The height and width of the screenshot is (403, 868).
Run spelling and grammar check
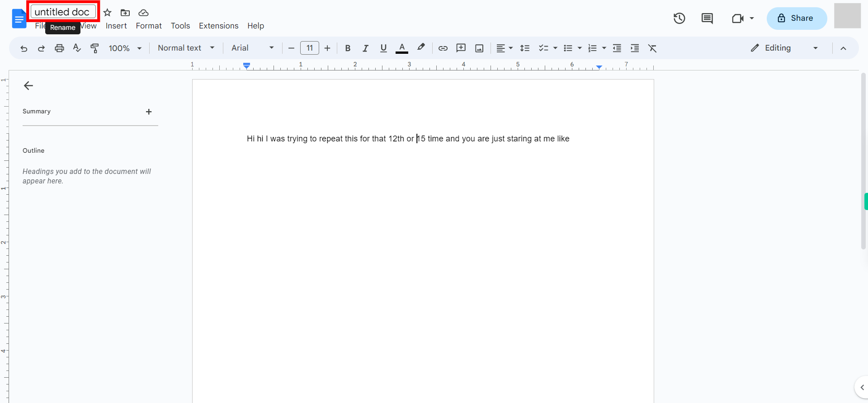pos(77,48)
